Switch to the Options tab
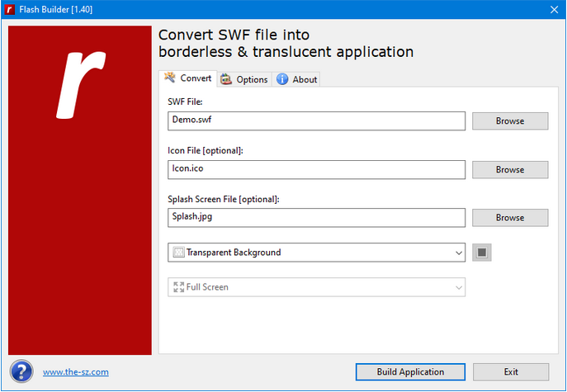The height and width of the screenshot is (392, 567). [x=244, y=79]
